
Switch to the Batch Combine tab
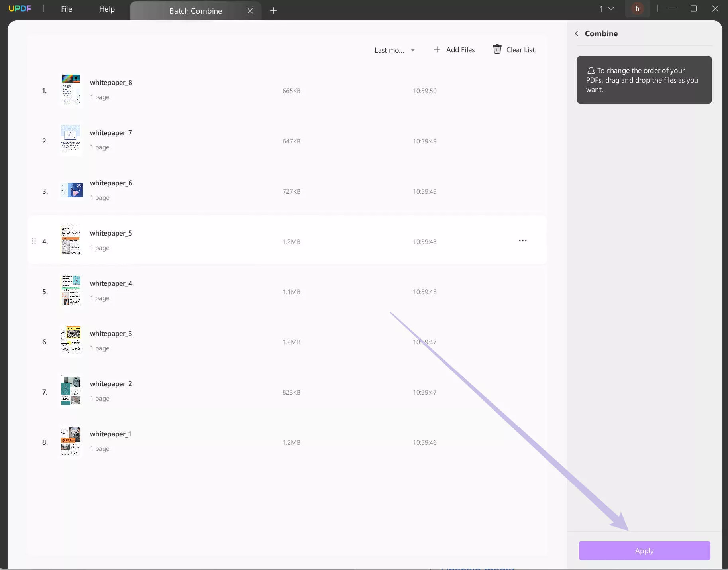[x=196, y=11]
